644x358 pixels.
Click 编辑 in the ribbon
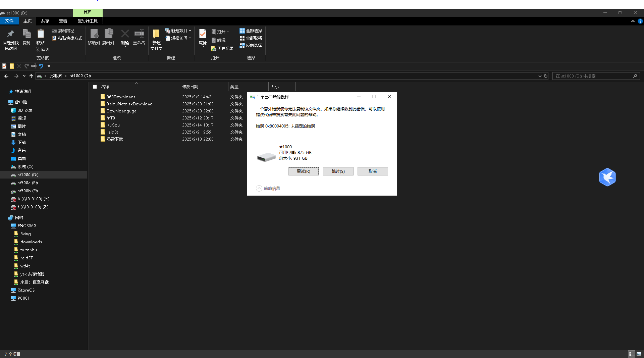[x=218, y=40]
